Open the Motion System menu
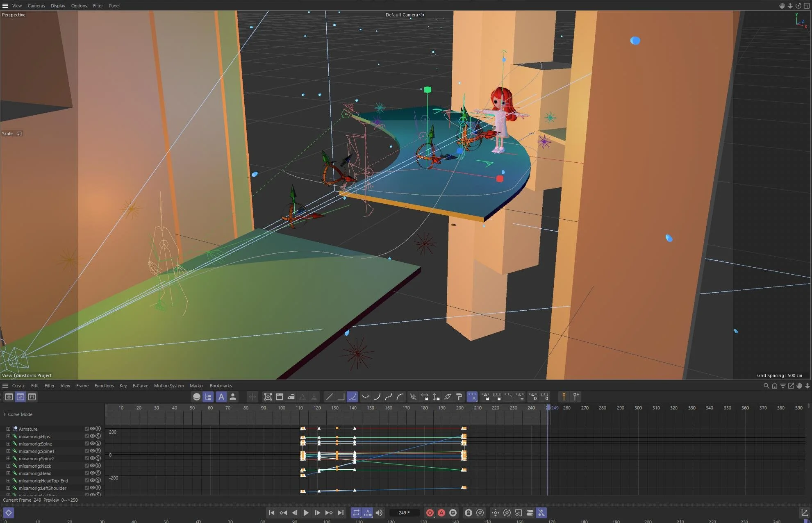Screen dimensions: 812x523 coord(169,386)
